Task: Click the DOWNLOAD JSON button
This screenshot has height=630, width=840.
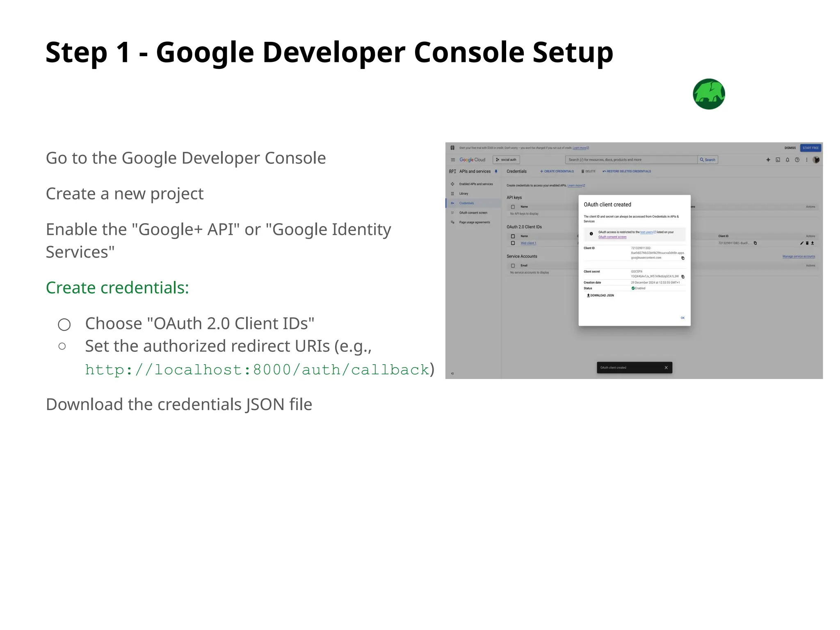Action: tap(600, 295)
